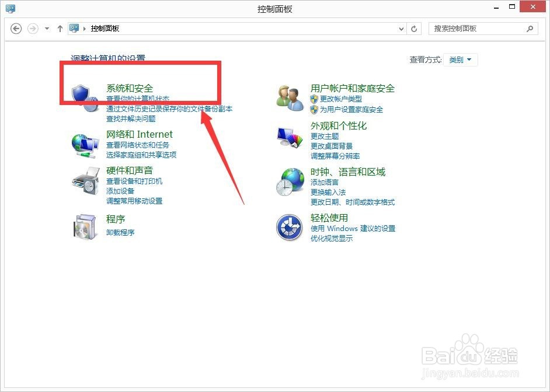Expand the address bar history dropdown
The image size is (550, 392).
pos(401,28)
